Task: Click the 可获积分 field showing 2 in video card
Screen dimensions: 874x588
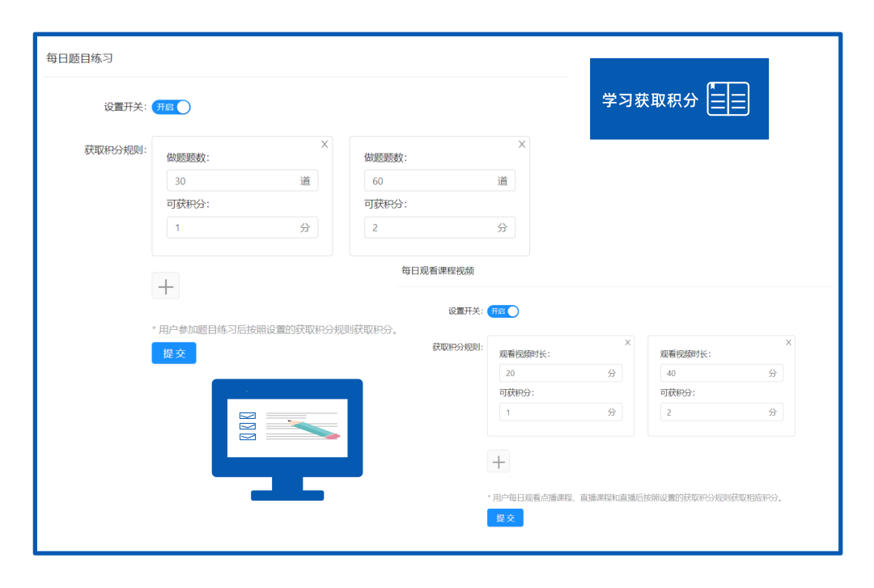Action: click(722, 412)
